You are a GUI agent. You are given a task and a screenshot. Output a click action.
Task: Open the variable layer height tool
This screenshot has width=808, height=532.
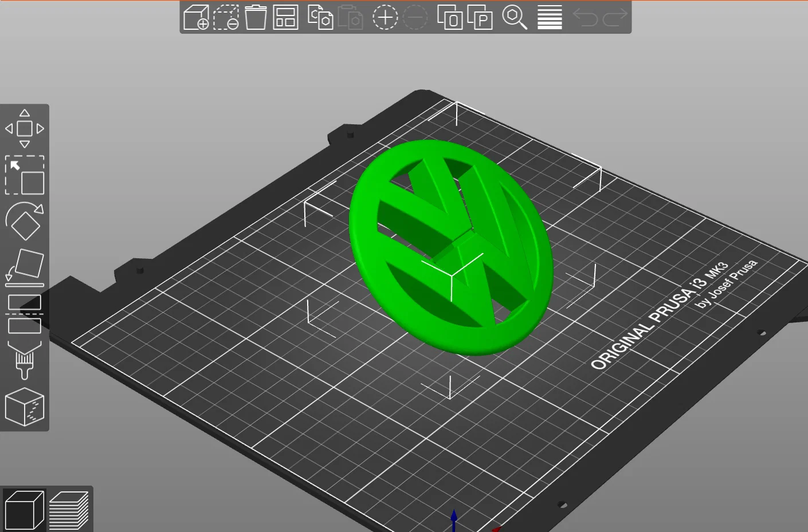pos(550,17)
